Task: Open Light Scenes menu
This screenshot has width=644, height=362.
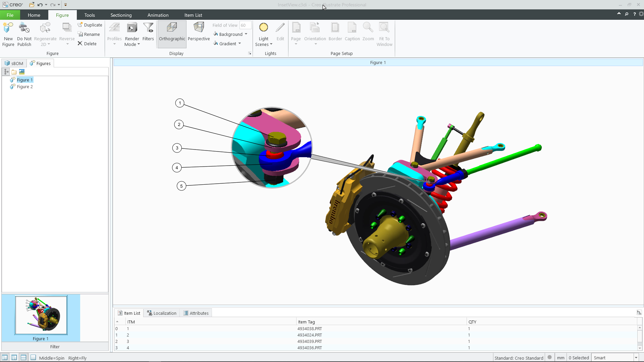Action: (264, 34)
